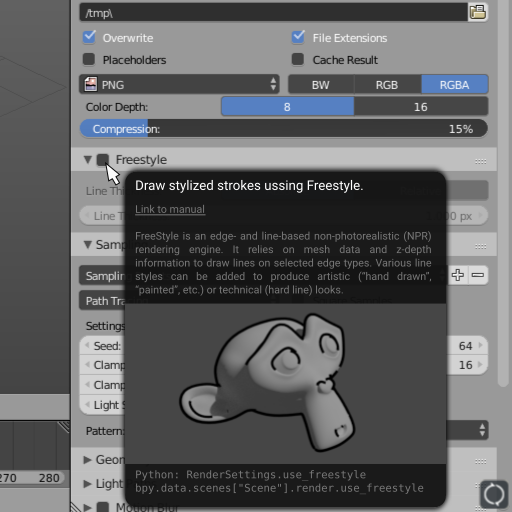This screenshot has width=512, height=512.
Task: Enable the Placeholders checkbox
Action: tap(89, 60)
